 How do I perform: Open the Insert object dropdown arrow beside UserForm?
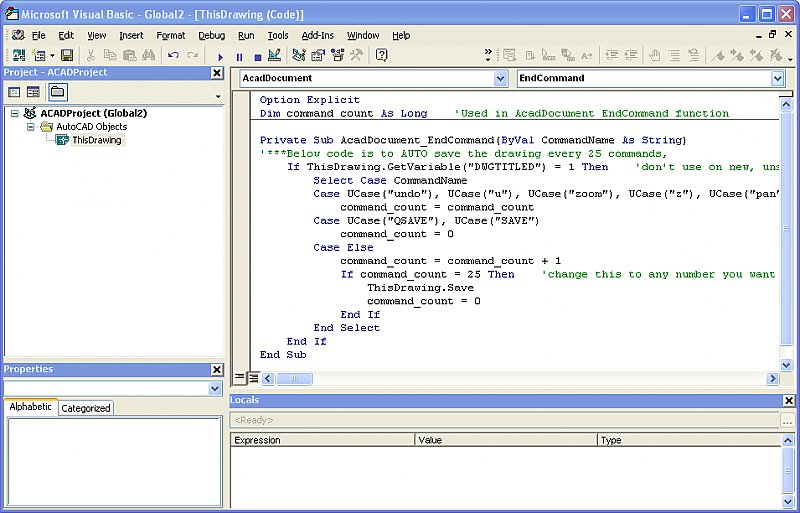pyautogui.click(x=52, y=55)
